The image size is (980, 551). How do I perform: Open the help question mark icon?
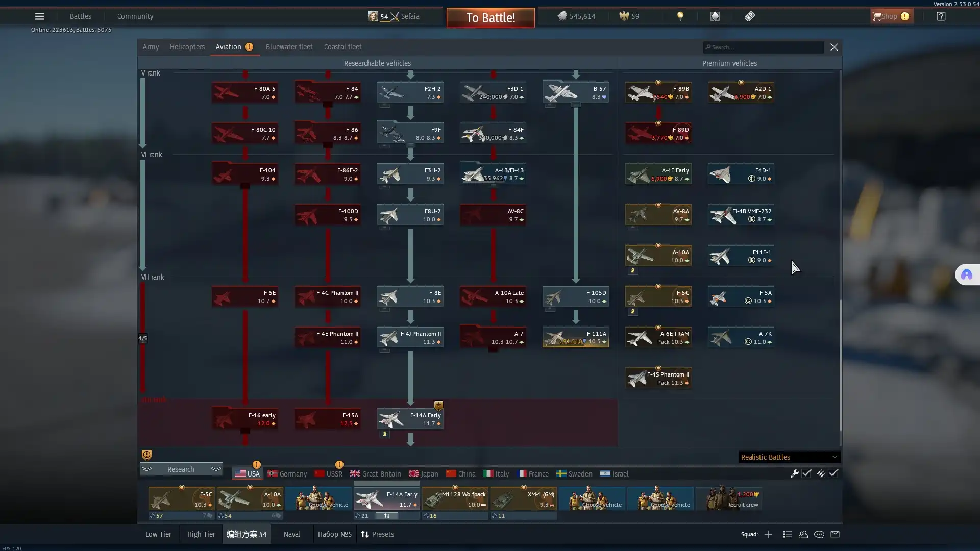(x=941, y=16)
